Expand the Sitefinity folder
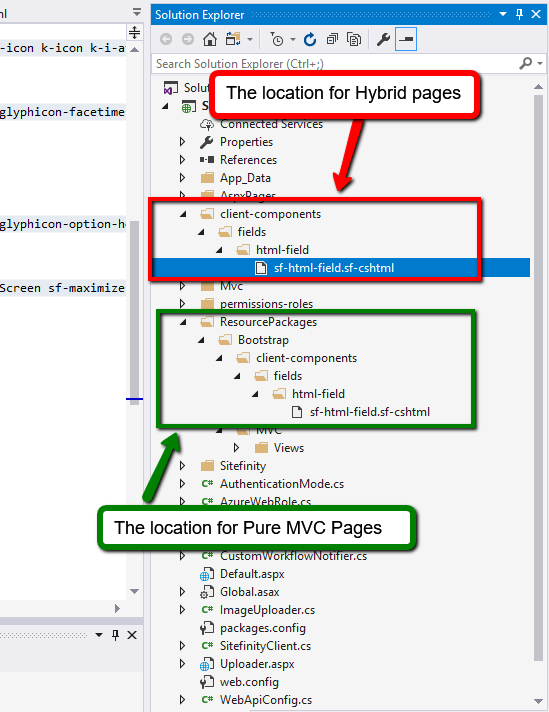 pyautogui.click(x=183, y=465)
